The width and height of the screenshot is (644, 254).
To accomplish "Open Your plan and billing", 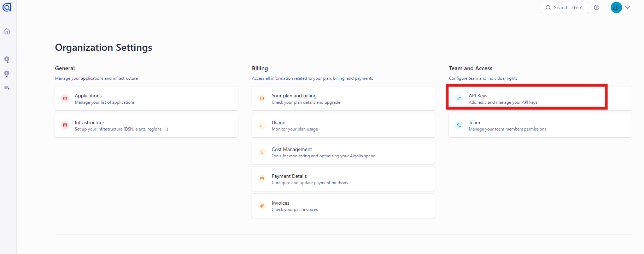I will click(343, 98).
